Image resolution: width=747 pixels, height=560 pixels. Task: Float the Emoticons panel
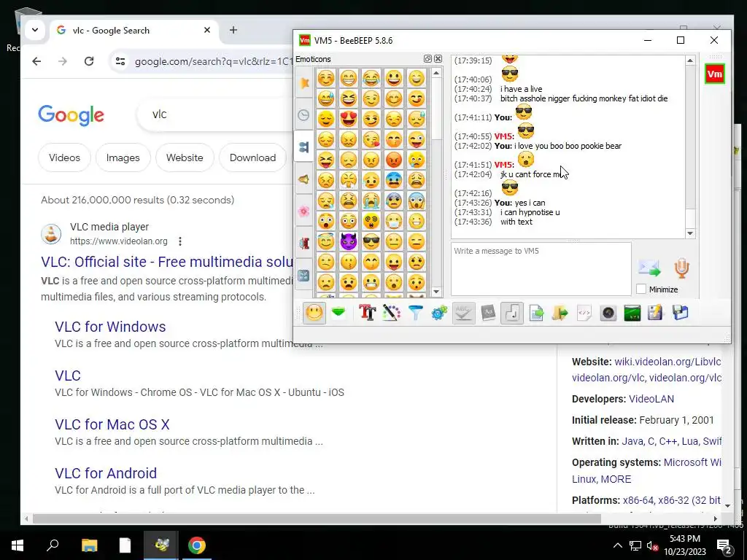pos(427,58)
